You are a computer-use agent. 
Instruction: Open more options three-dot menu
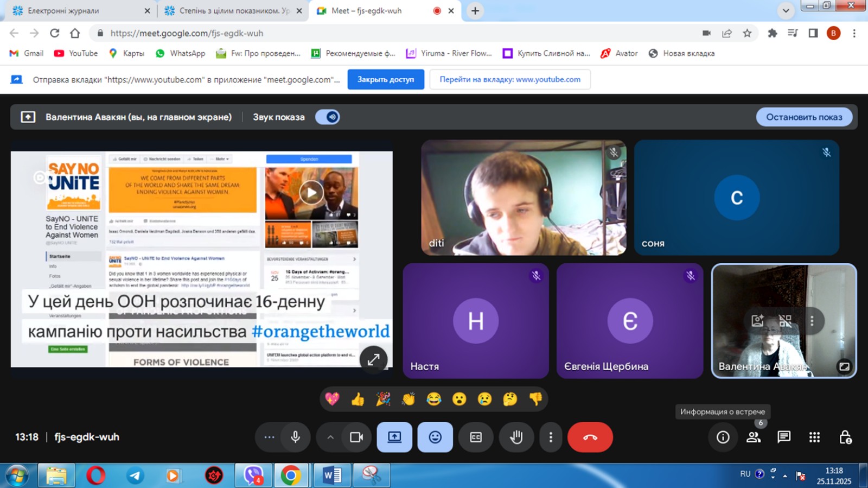[551, 437]
